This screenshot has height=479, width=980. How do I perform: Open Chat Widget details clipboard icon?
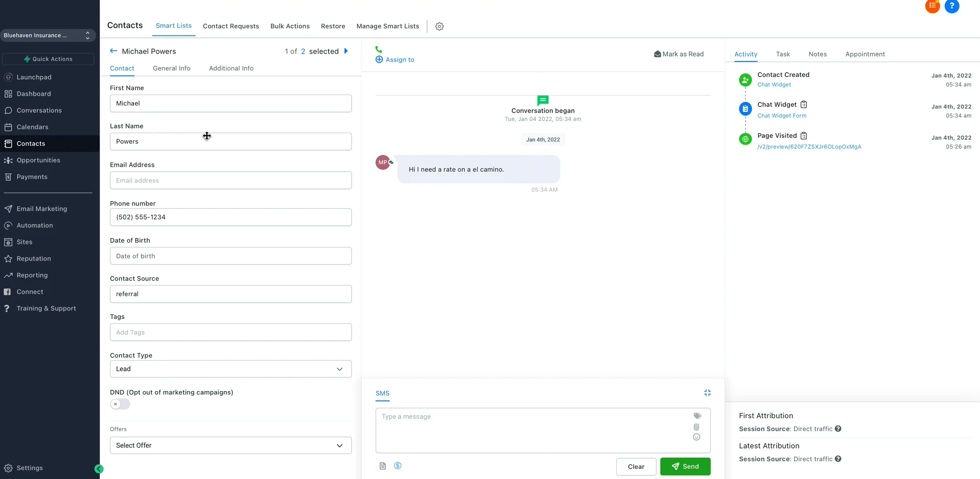[804, 105]
